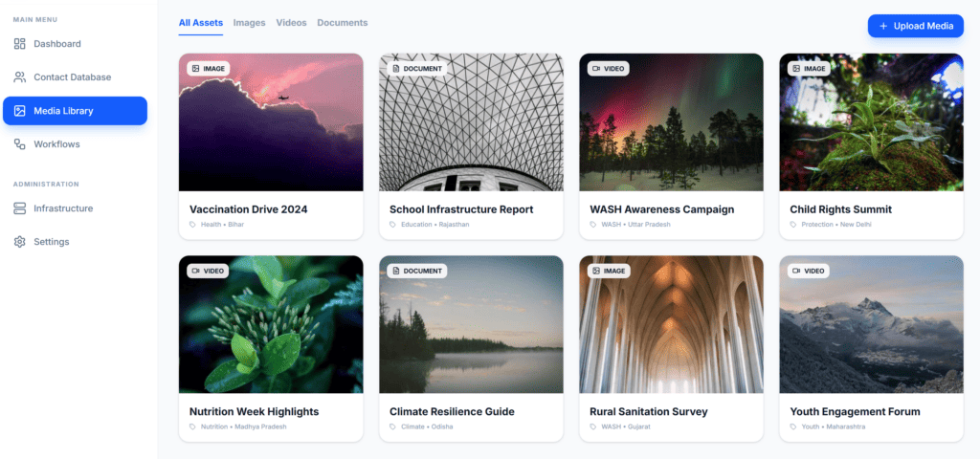Open the Nutrition Week Highlights thumbnail
980x459 pixels.
[x=271, y=324]
